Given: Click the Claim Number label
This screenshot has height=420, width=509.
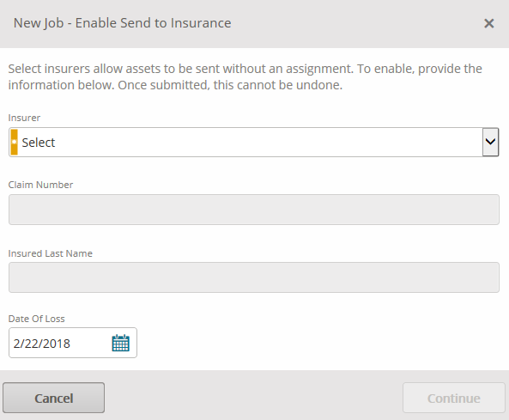Looking at the screenshot, I should tap(40, 185).
